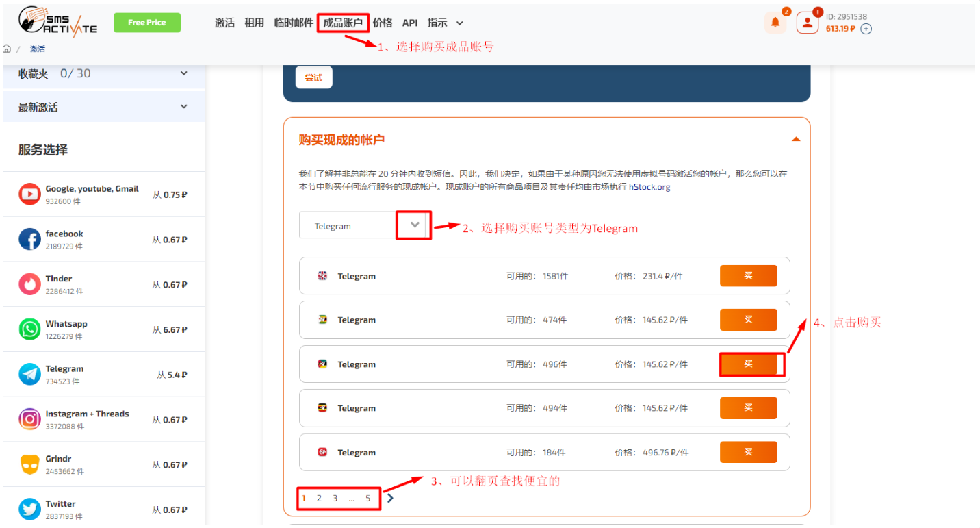Click the balance amount 613.19 ₽
The width and height of the screenshot is (980, 528).
point(841,29)
